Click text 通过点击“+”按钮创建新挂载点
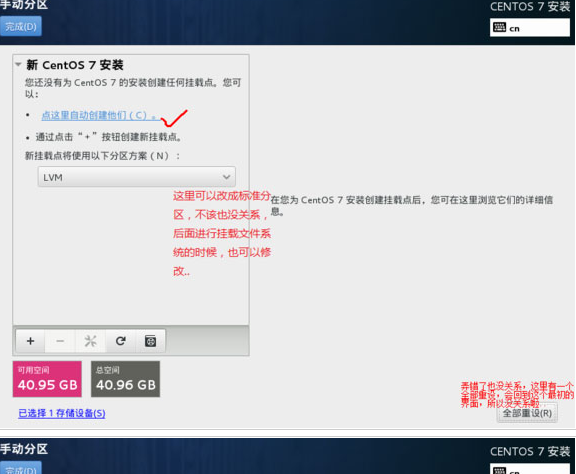The width and height of the screenshot is (576, 474). [109, 137]
